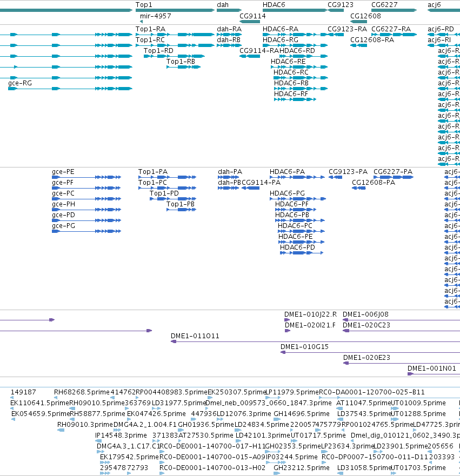Click the Top1-RA transcript label
This screenshot has width=460, height=476.
point(150,29)
